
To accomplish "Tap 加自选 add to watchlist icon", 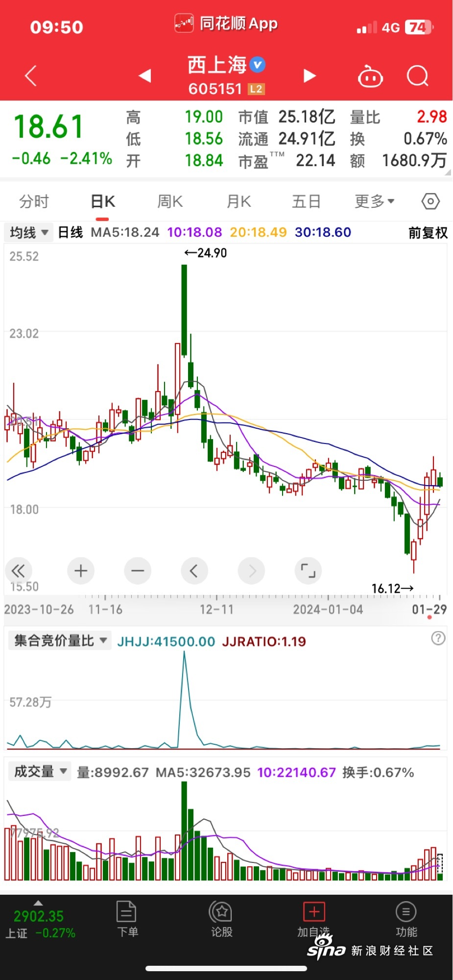I will (314, 919).
